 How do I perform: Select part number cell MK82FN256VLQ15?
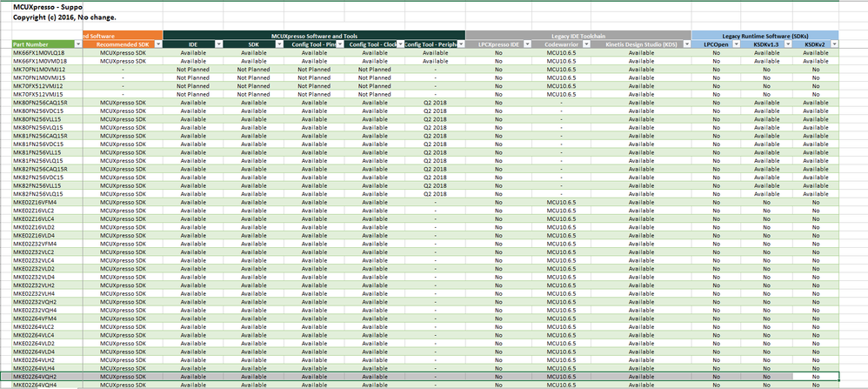pos(47,194)
